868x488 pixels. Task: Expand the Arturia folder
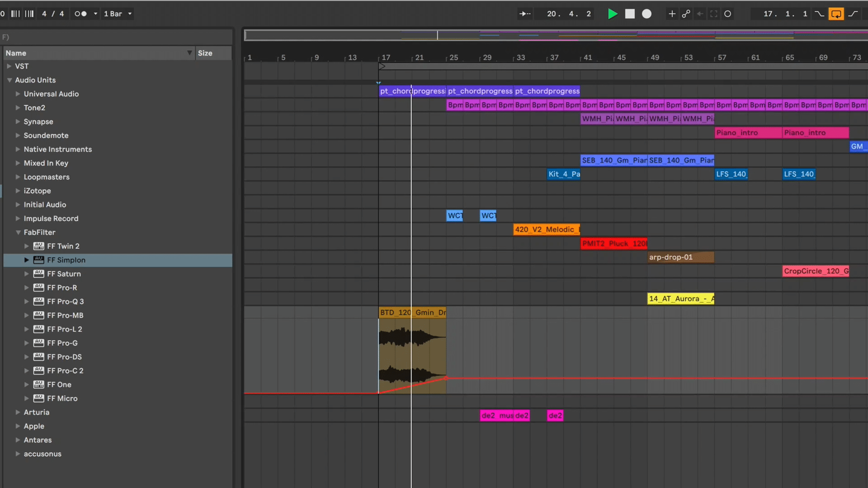click(x=18, y=413)
